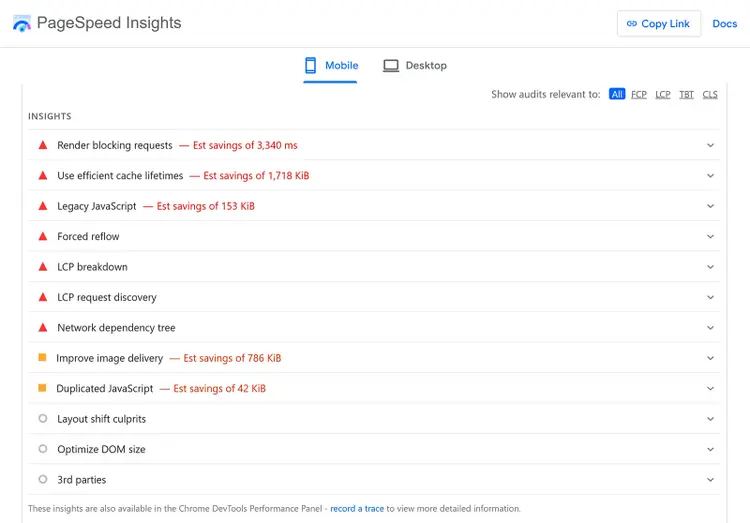Image resolution: width=750 pixels, height=523 pixels.
Task: Click the 'Forced reflow' label
Action: [88, 236]
